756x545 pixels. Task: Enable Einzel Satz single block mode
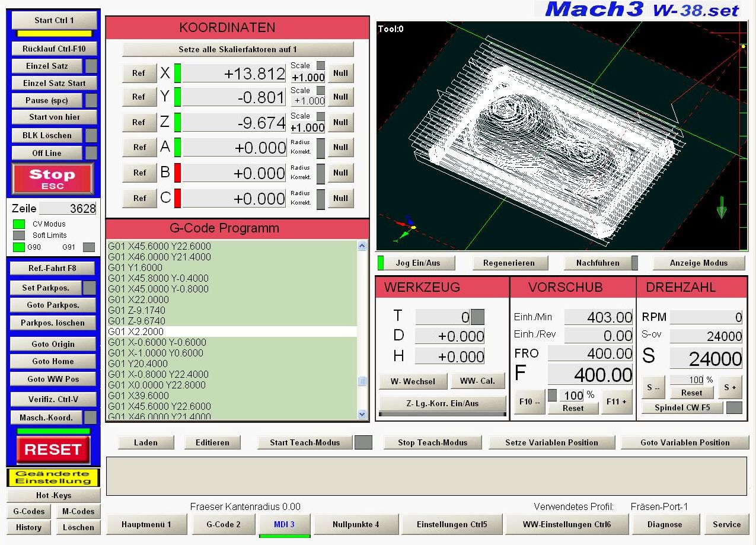47,66
